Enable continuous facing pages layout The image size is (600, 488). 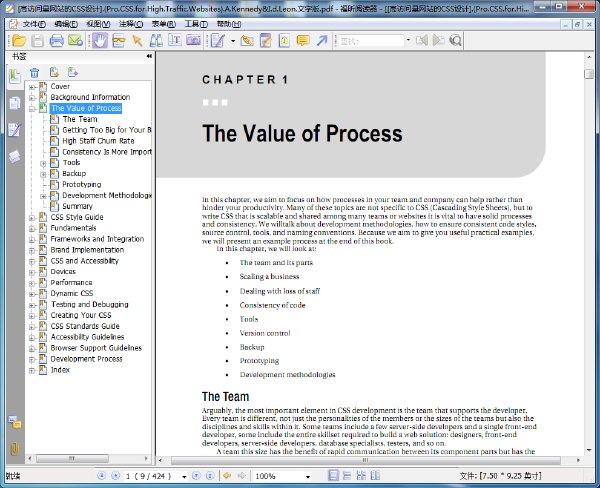coord(375,475)
